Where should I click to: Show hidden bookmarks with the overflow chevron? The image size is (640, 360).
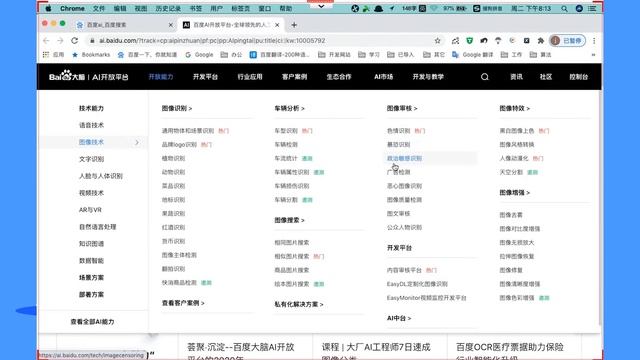(593, 55)
